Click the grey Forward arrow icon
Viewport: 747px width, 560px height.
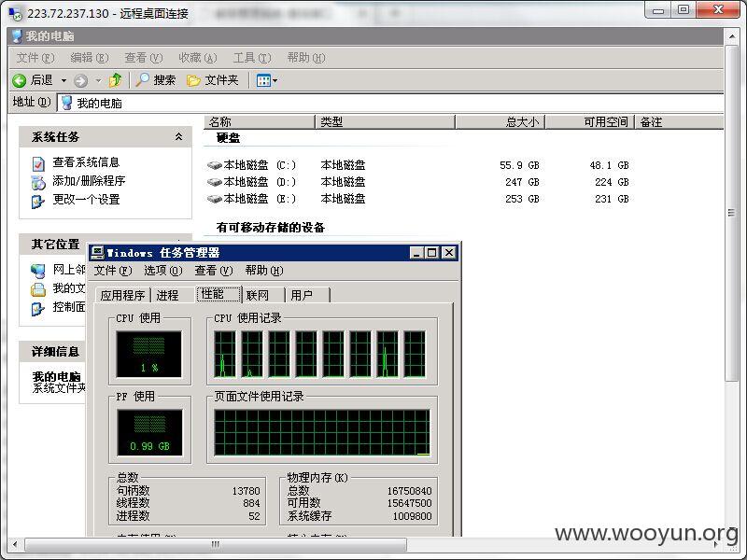click(x=81, y=80)
